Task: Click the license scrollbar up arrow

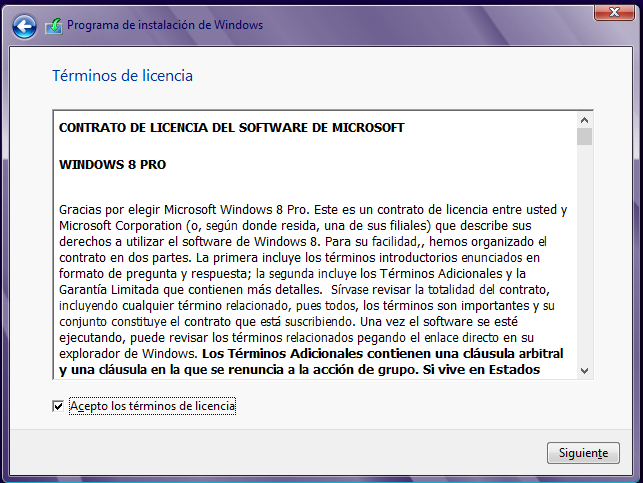Action: tap(584, 120)
